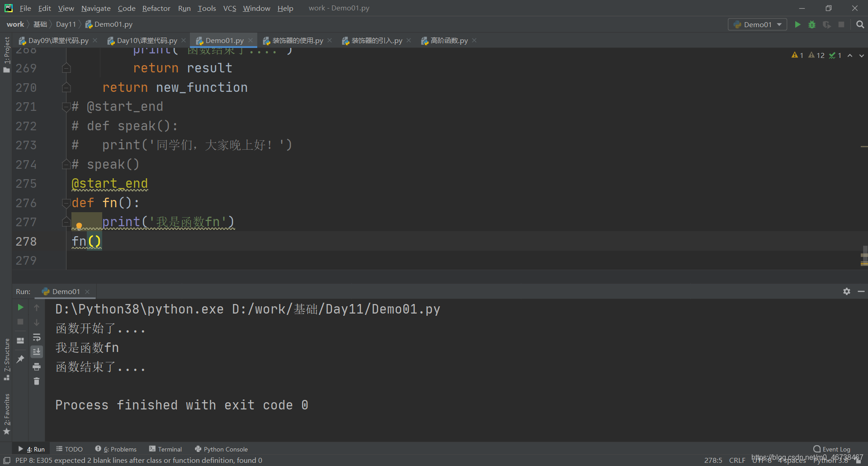Click line number 278 in the gutter

point(26,241)
